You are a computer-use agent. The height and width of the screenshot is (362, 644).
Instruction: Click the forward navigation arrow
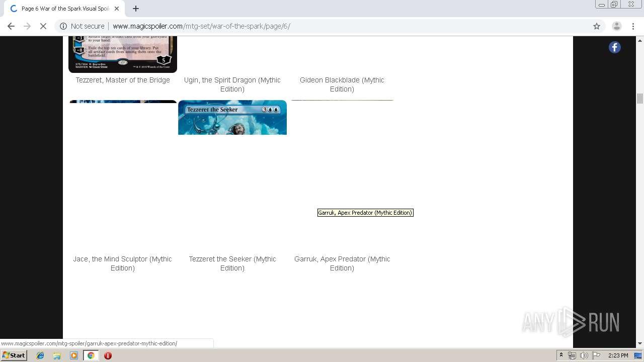(27, 26)
